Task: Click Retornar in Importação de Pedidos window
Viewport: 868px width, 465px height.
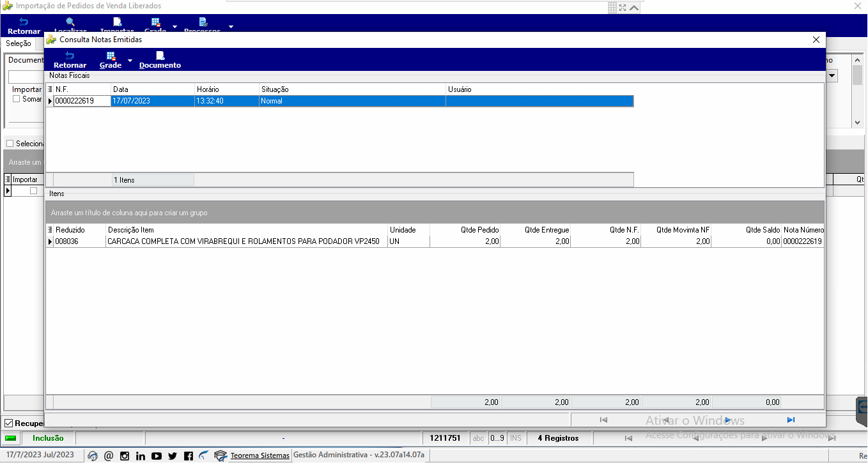Action: pyautogui.click(x=24, y=26)
